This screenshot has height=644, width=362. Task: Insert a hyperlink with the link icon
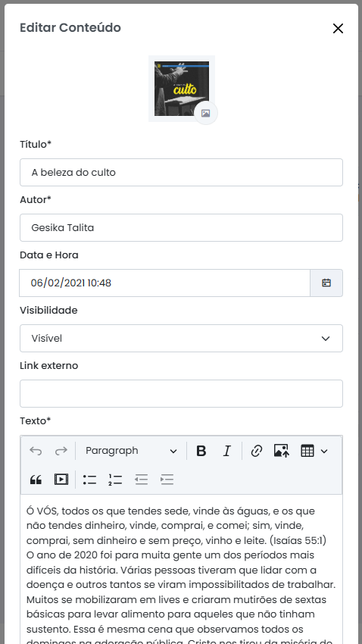pos(257,451)
